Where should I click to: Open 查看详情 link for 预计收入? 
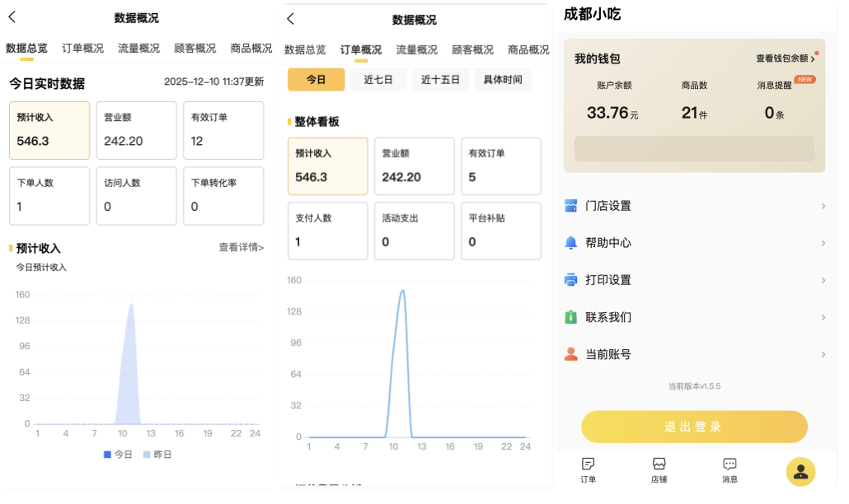point(242,247)
